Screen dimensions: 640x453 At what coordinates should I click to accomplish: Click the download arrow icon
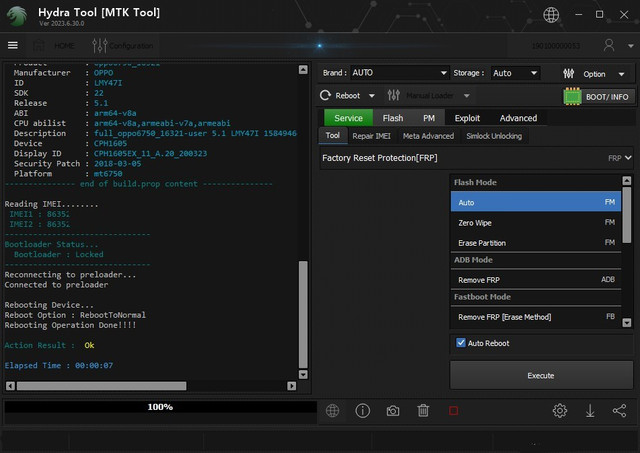(x=590, y=411)
